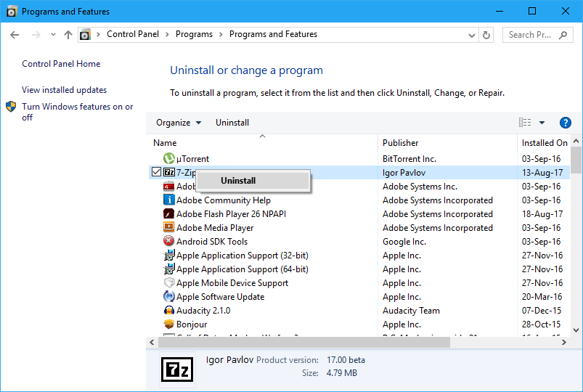This screenshot has width=583, height=392.
Task: Go to Programs breadcrumb
Action: tap(194, 34)
